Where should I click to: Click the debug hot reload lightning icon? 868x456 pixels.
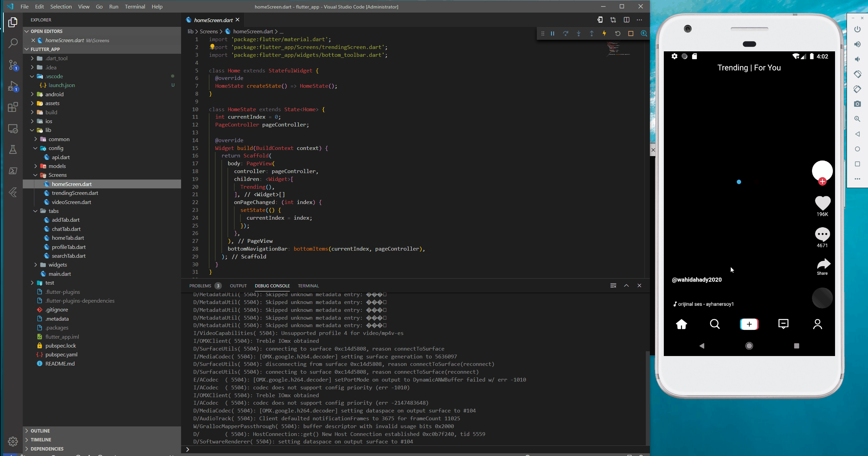(x=604, y=33)
